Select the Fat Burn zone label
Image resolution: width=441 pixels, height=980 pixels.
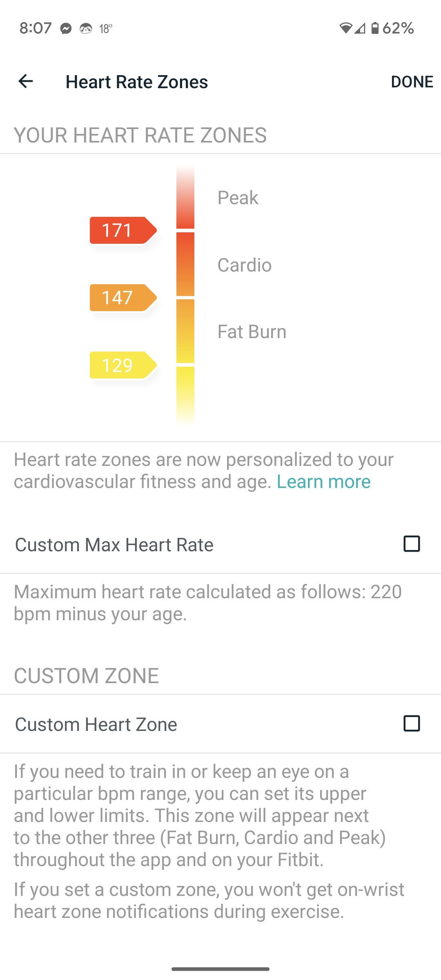(252, 332)
